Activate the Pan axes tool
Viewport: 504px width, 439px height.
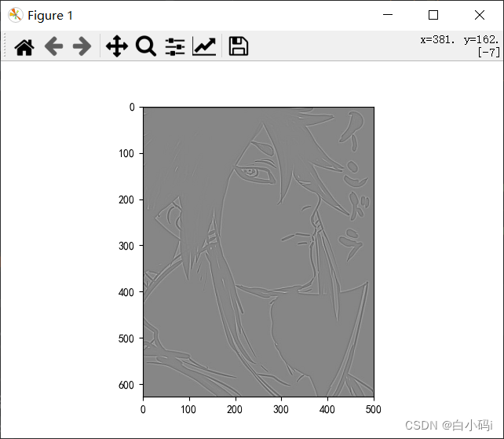click(x=117, y=46)
